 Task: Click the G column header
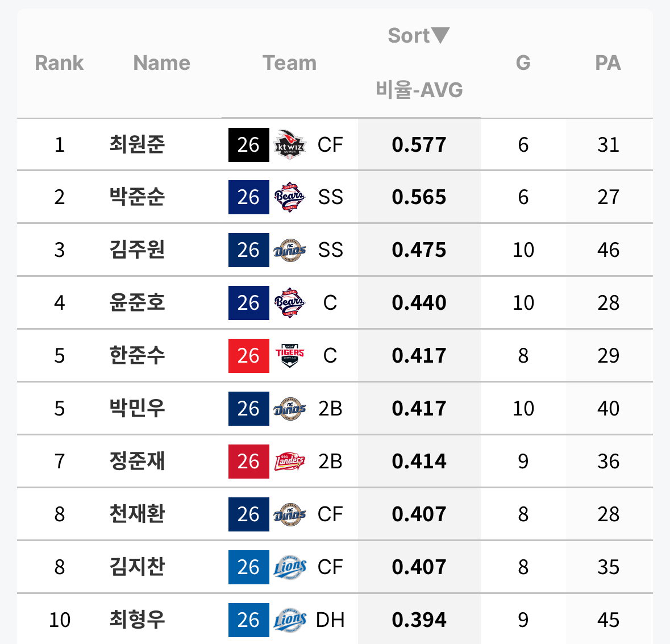click(x=523, y=63)
